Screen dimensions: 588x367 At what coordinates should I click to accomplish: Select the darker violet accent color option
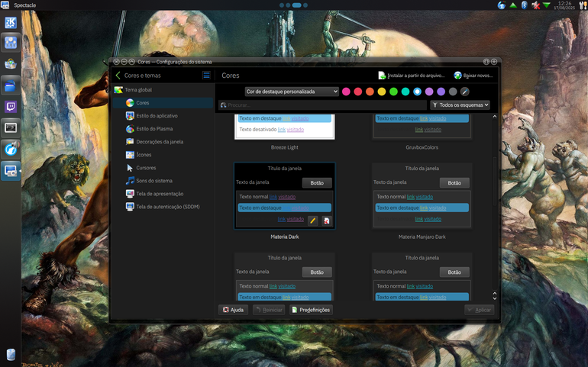[x=441, y=92]
